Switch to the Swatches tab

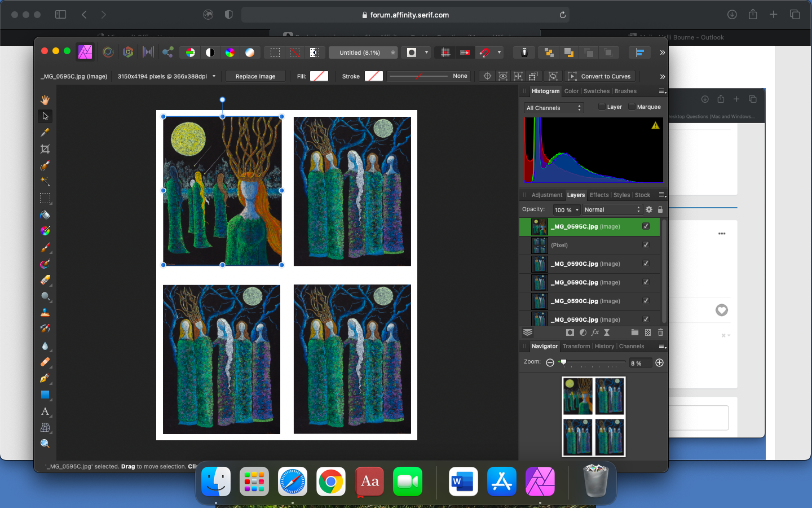coord(597,91)
